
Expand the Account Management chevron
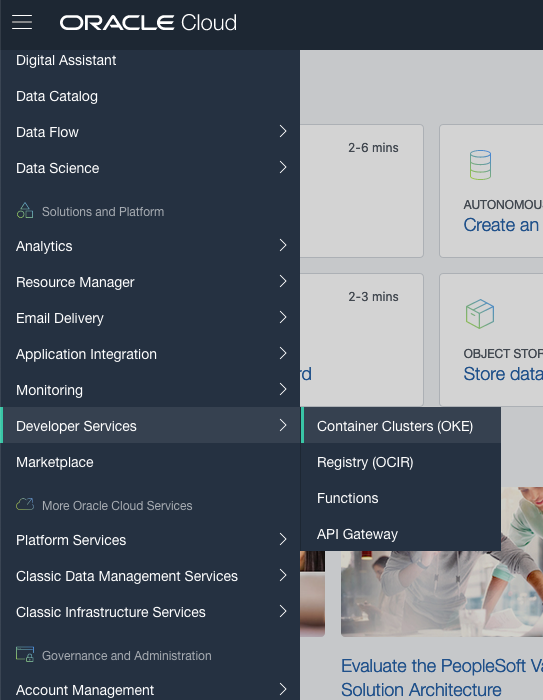[283, 689]
